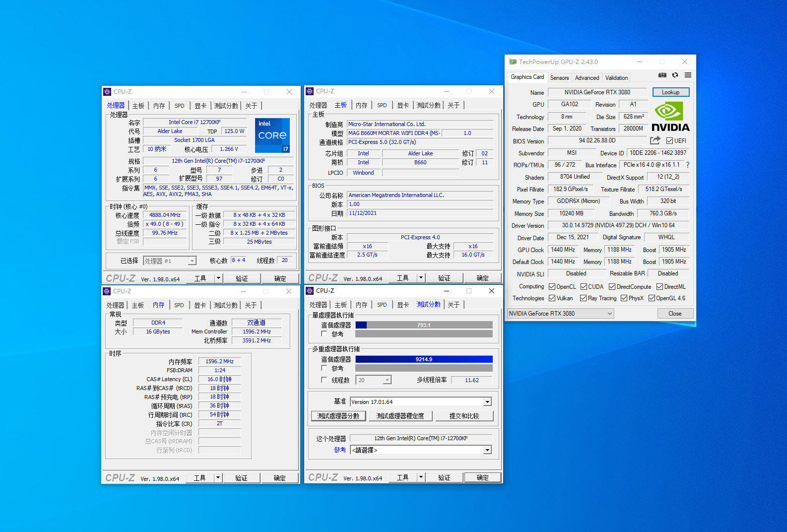The height and width of the screenshot is (532, 787).
Task: Toggle CUDA checkbox
Action: 584,287
